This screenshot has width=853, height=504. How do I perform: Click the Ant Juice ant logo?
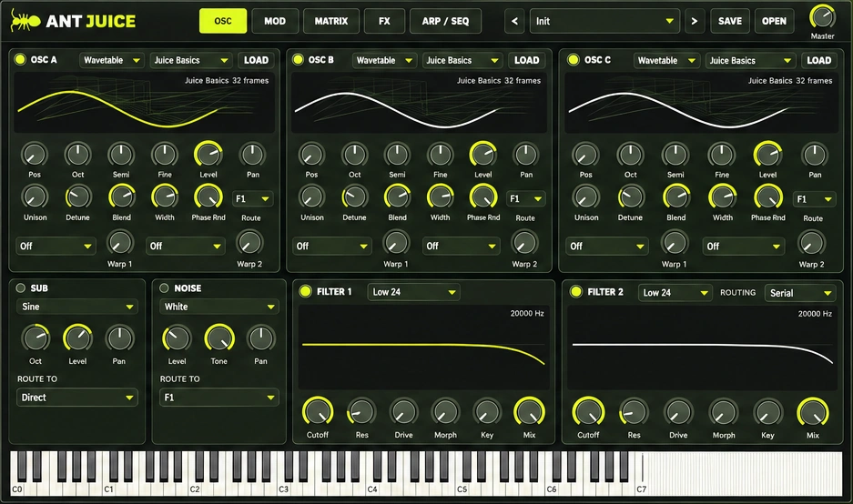pos(25,21)
